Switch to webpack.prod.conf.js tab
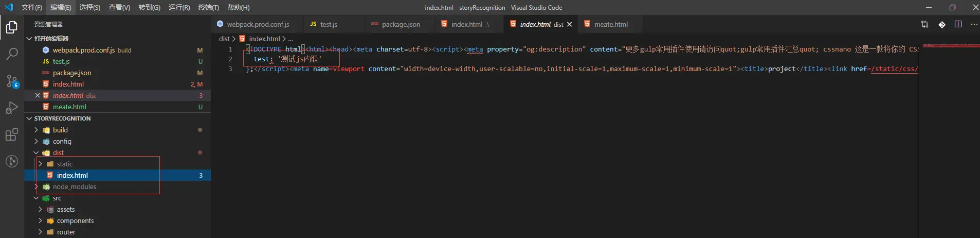Viewport: 980px width, 238px height. pos(257,24)
